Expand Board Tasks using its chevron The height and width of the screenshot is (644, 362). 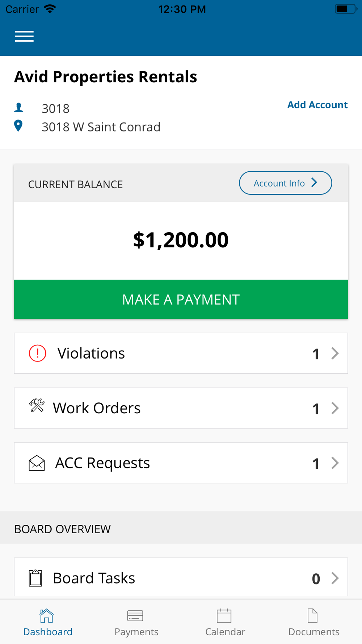(x=335, y=578)
